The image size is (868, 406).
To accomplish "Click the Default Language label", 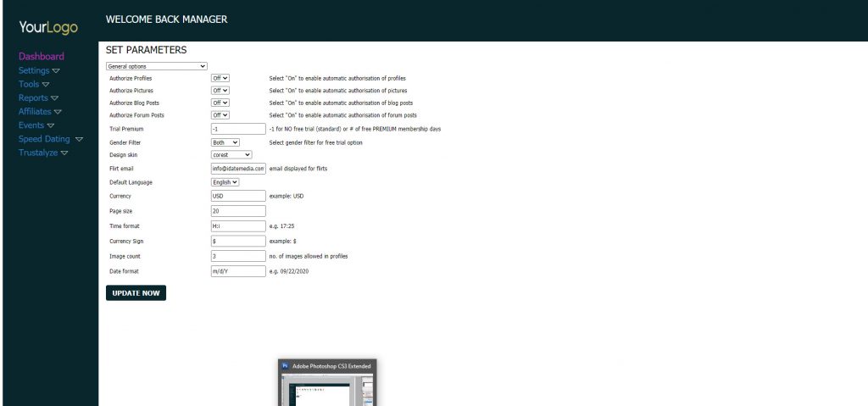I will [131, 182].
